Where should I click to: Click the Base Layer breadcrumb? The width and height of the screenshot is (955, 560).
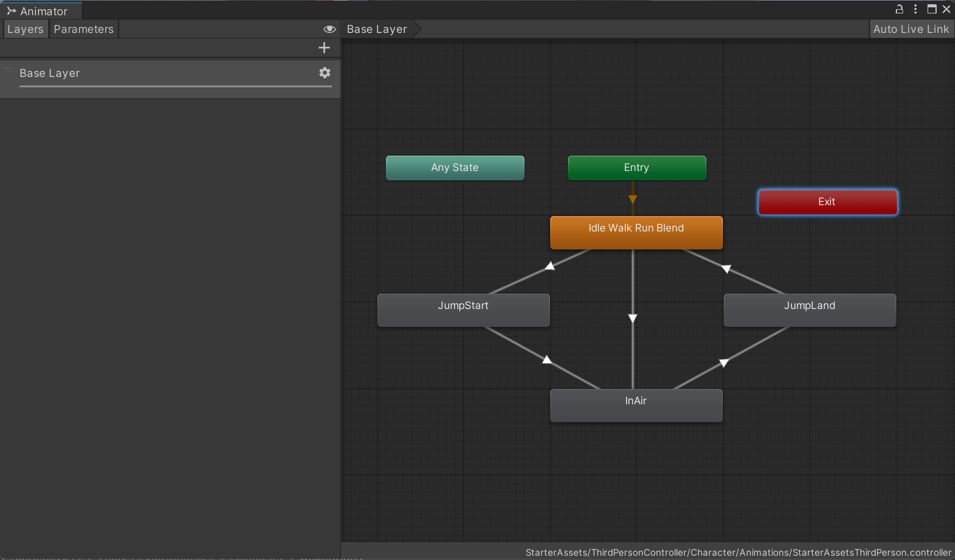377,29
